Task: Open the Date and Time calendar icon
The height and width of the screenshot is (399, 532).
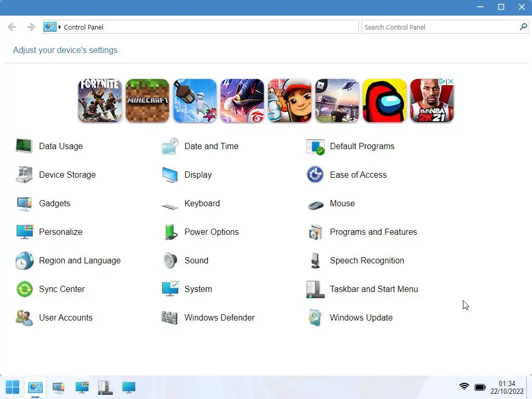Action: click(170, 146)
